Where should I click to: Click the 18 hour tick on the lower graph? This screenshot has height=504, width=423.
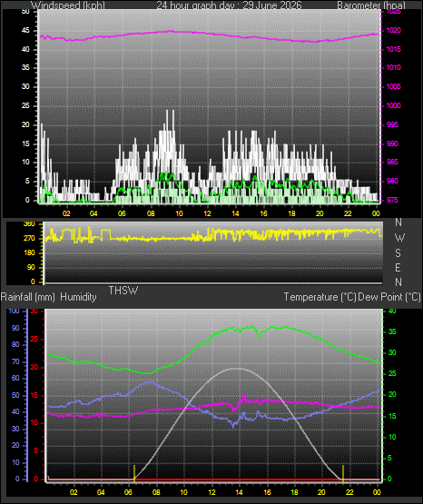294,492
